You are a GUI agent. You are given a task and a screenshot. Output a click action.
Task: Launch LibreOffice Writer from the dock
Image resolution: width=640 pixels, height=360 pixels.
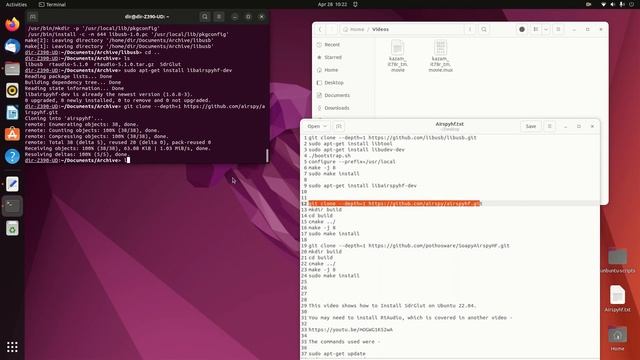tap(12, 112)
